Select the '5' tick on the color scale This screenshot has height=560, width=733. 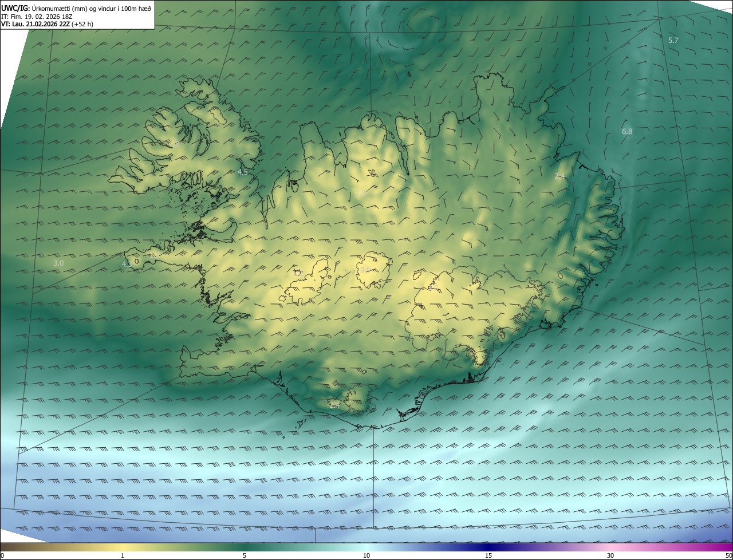click(x=245, y=555)
